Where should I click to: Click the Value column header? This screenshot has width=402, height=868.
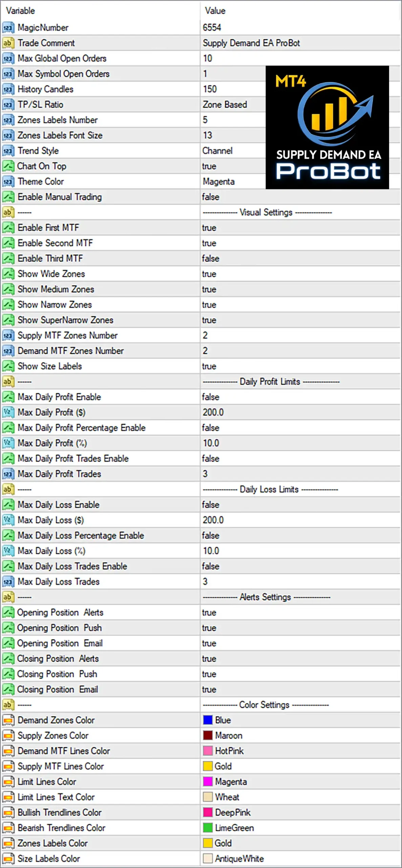point(215,11)
